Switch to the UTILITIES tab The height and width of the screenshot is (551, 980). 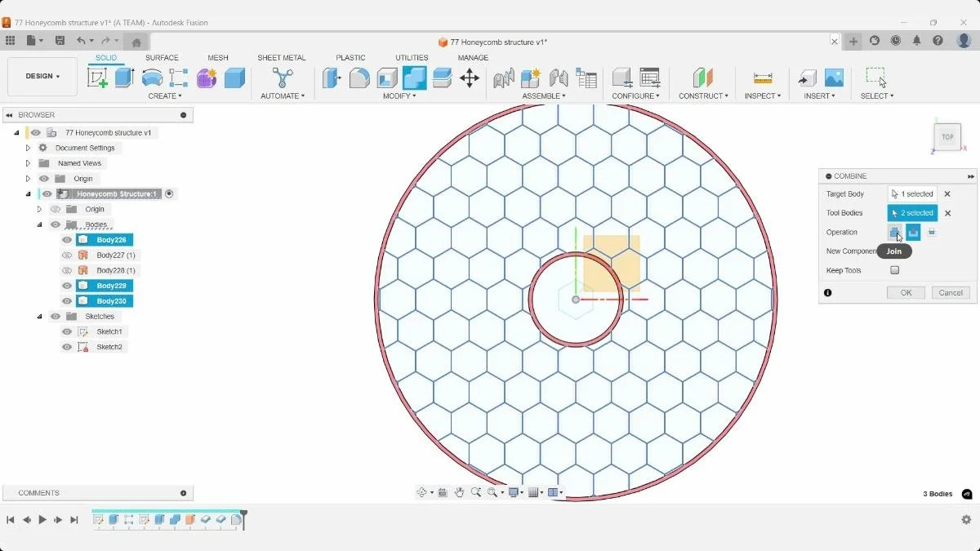coord(412,58)
